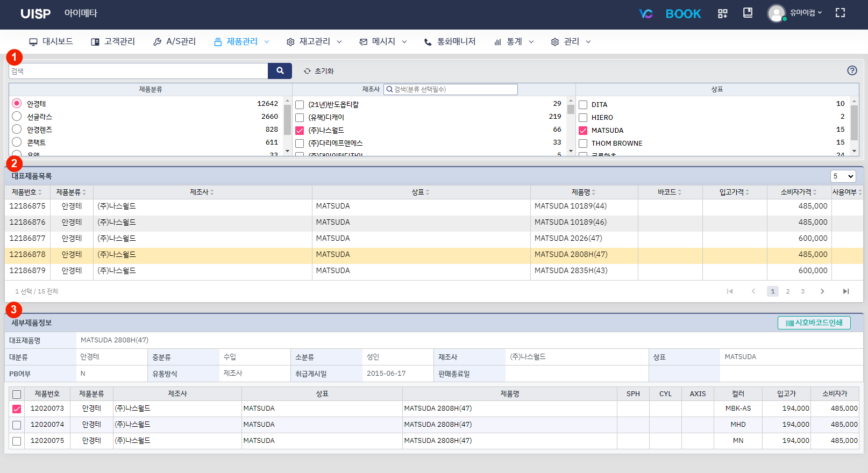Open the BOOK link
The image size is (868, 473).
(683, 13)
